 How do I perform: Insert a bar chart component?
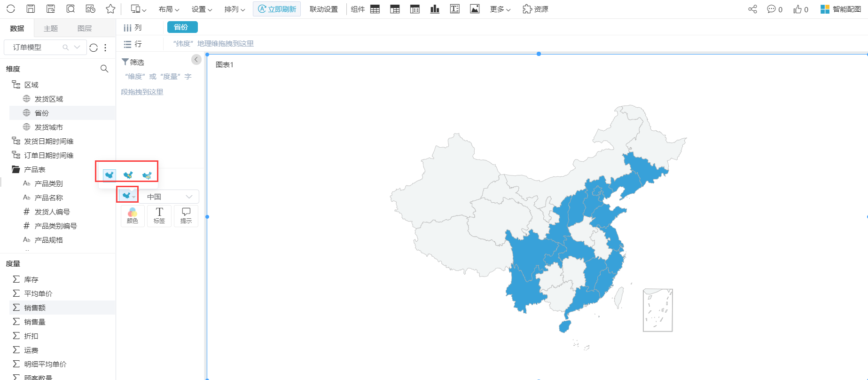[435, 9]
